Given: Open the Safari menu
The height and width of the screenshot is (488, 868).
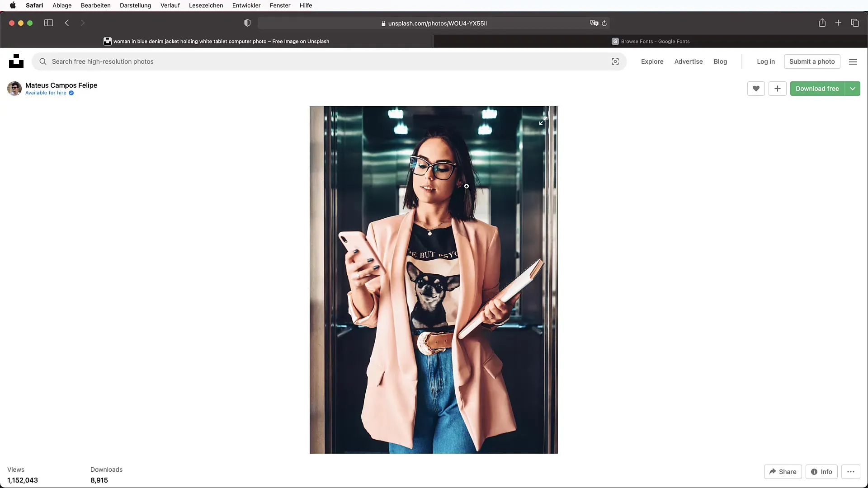Looking at the screenshot, I should pyautogui.click(x=34, y=5).
